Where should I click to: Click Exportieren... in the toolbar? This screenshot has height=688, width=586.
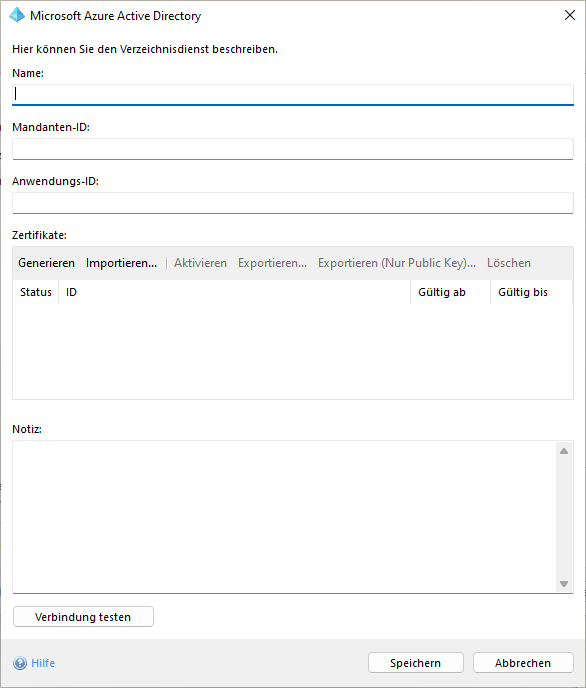pyautogui.click(x=272, y=263)
